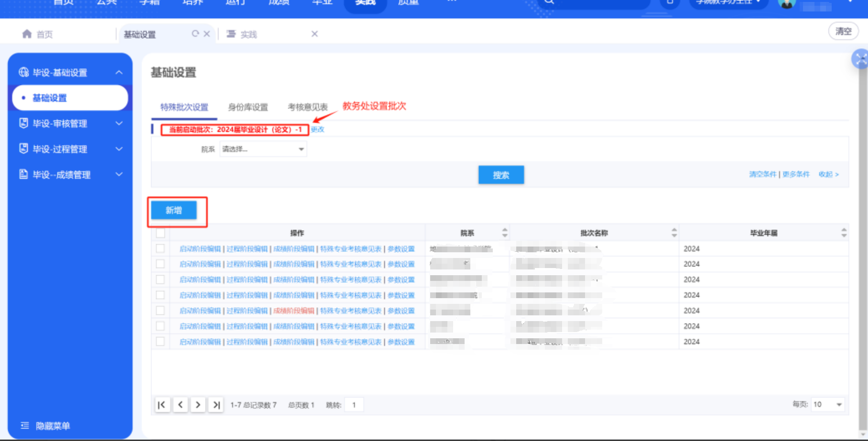Show 更多条件 search options
The height and width of the screenshot is (441, 868).
(x=796, y=174)
